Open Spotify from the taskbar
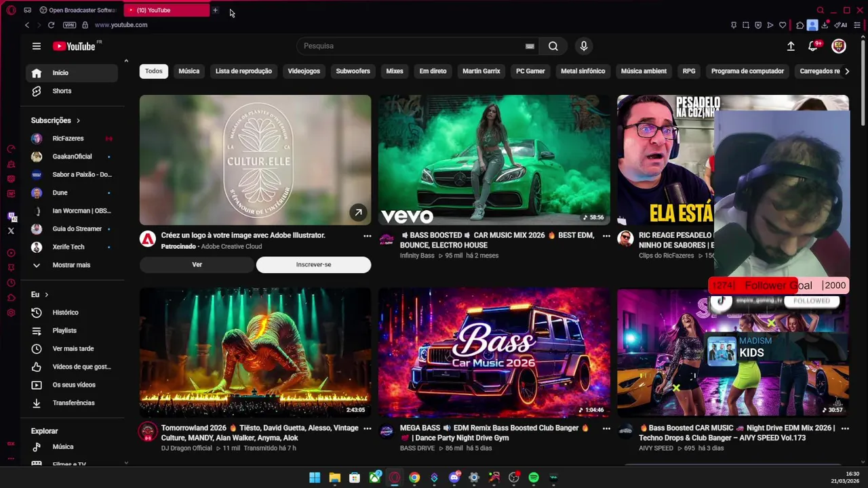The height and width of the screenshot is (488, 868). click(x=534, y=478)
